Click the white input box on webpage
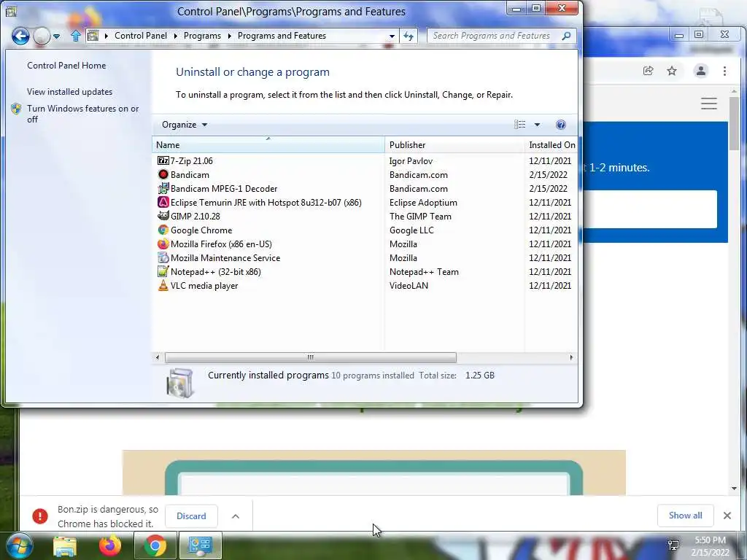 pyautogui.click(x=650, y=209)
